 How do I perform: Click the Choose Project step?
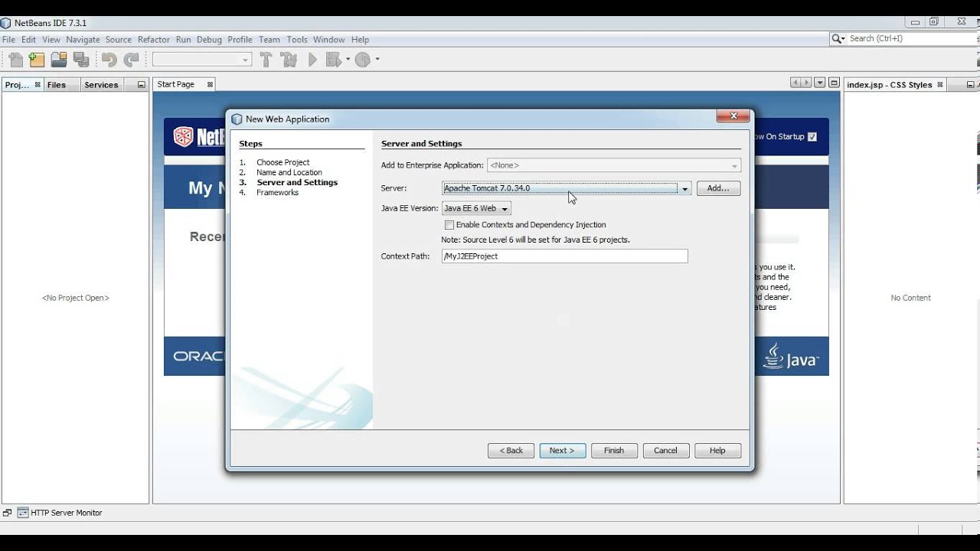pyautogui.click(x=283, y=163)
